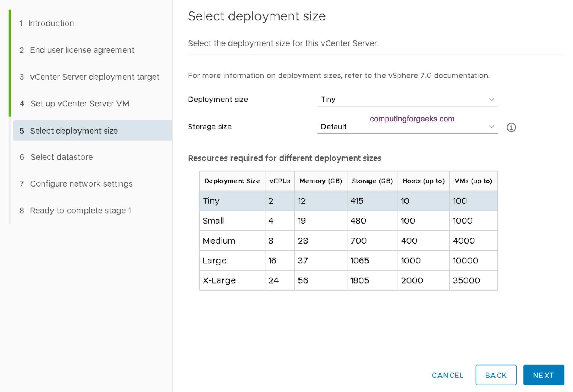Open the Introduction step

pyautogui.click(x=50, y=23)
